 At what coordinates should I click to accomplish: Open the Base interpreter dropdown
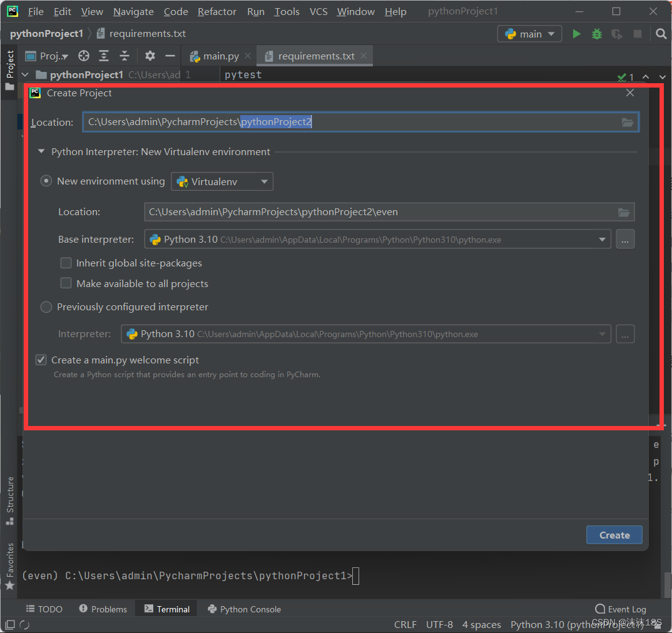pyautogui.click(x=377, y=240)
